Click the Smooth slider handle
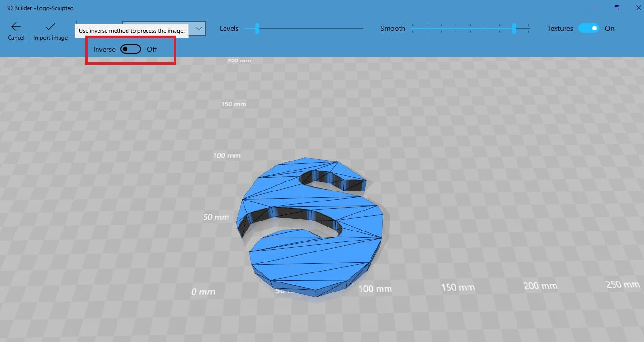Image resolution: width=644 pixels, height=342 pixels. (514, 29)
